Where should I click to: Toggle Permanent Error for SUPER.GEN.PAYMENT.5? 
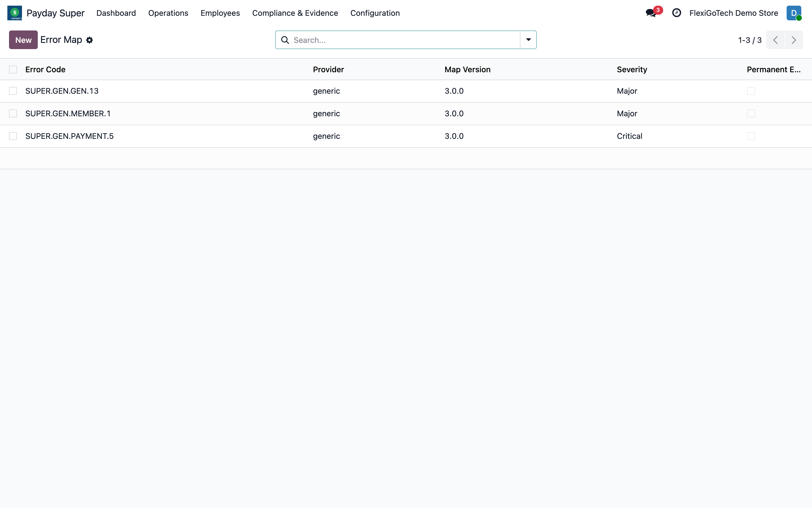751,136
